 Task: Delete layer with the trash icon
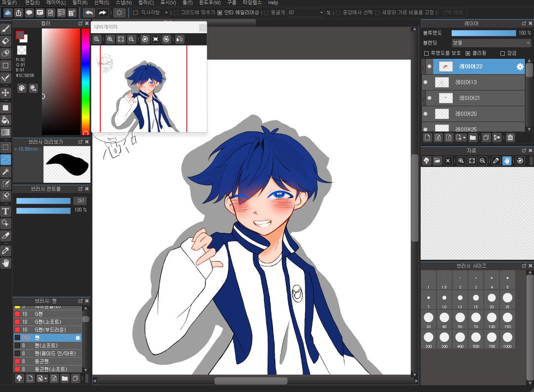pos(510,137)
